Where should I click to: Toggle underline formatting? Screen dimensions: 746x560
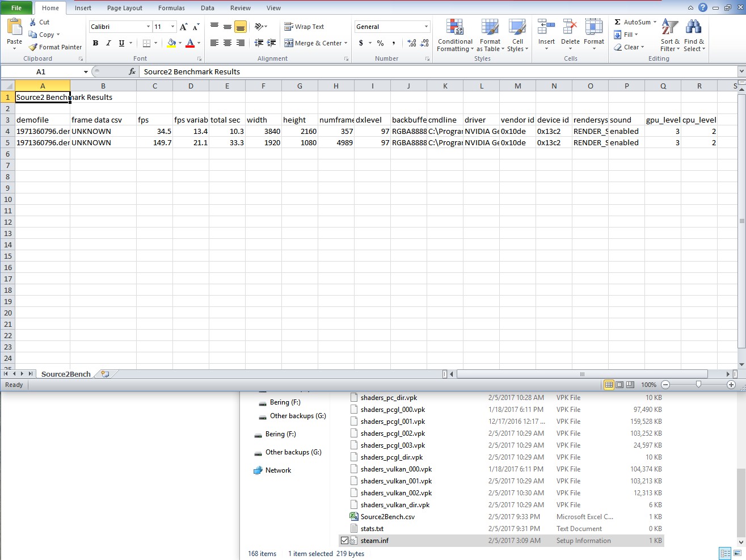(121, 43)
